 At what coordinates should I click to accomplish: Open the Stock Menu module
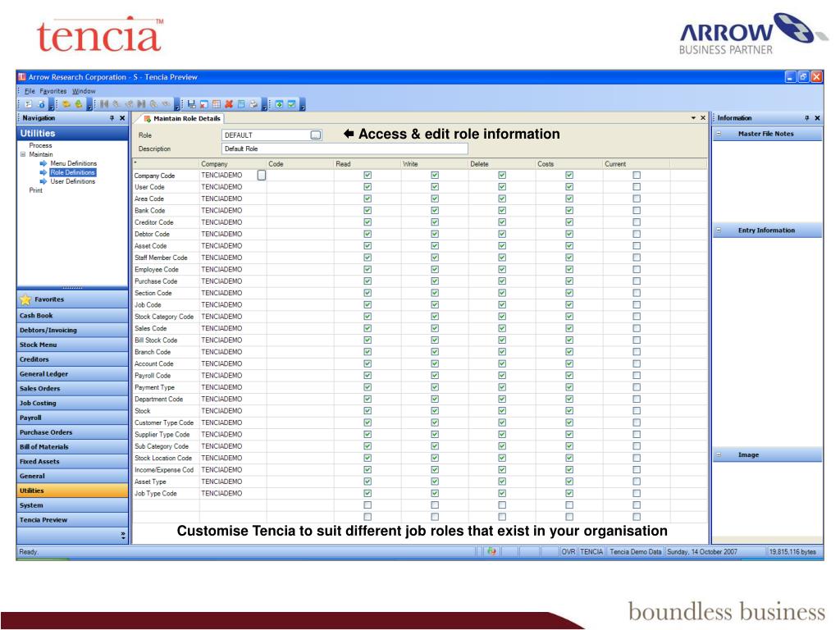[x=72, y=345]
